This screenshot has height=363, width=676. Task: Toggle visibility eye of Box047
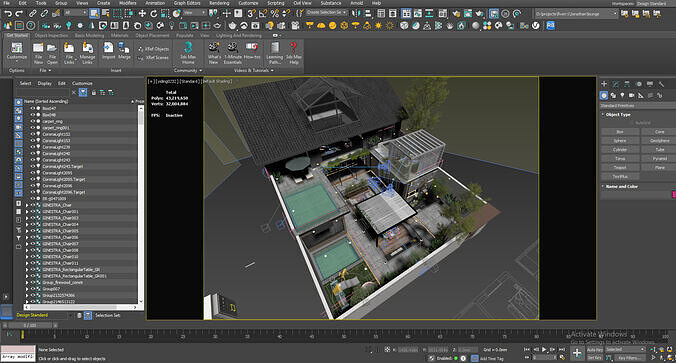pyautogui.click(x=33, y=108)
